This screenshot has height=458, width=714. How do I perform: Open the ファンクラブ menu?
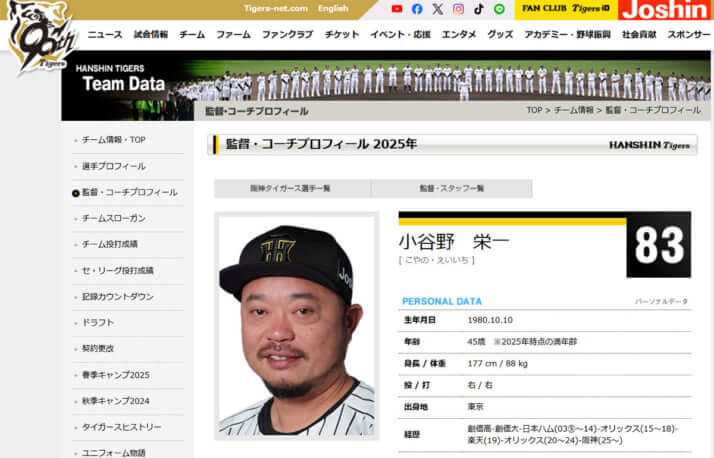(x=287, y=35)
